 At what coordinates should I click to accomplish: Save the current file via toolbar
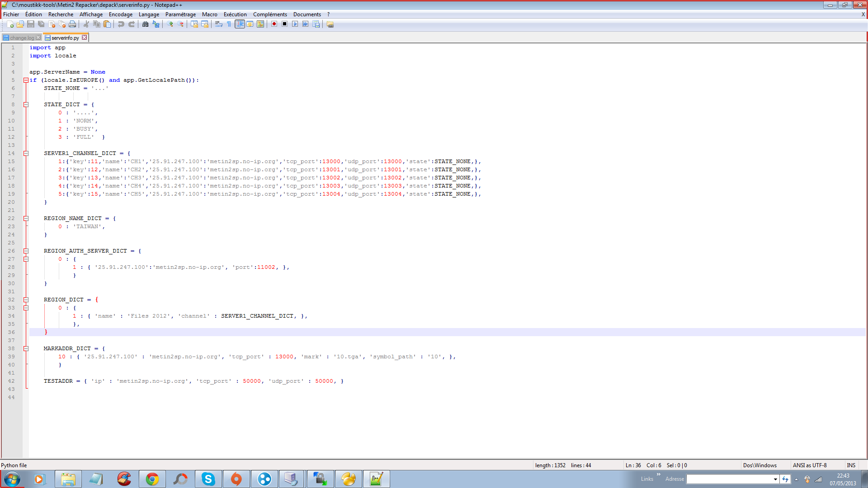click(x=31, y=24)
